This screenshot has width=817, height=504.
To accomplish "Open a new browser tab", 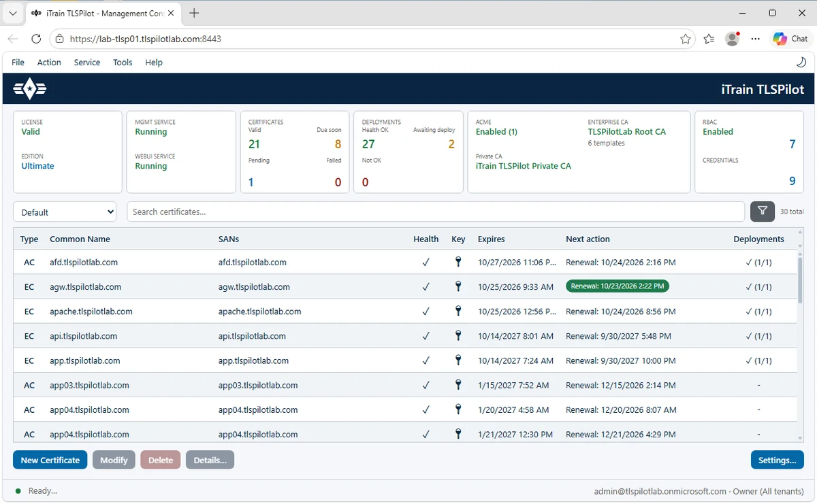I will click(194, 13).
